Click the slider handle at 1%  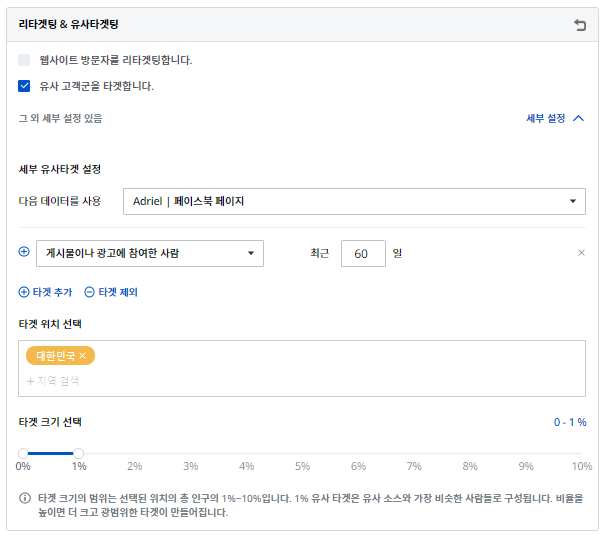pyautogui.click(x=79, y=453)
